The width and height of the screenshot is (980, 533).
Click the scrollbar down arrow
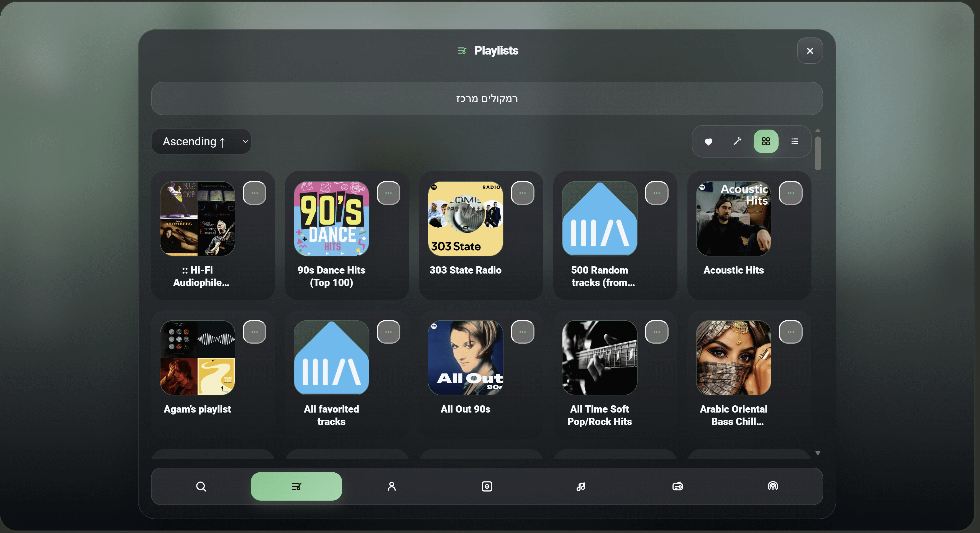pos(818,453)
